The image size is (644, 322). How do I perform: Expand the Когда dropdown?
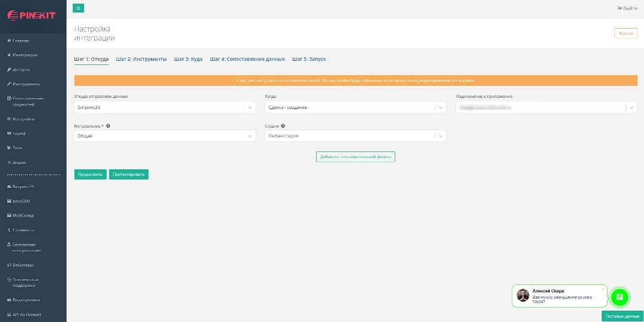tap(355, 107)
